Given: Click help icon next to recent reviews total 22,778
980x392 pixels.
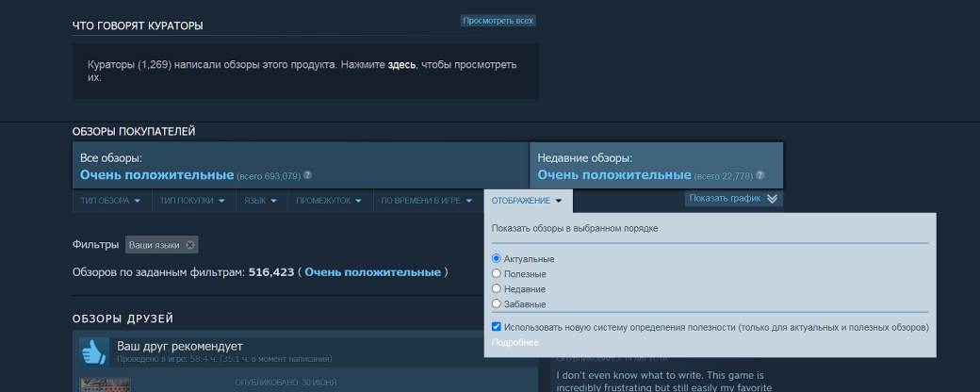Looking at the screenshot, I should click(x=759, y=175).
